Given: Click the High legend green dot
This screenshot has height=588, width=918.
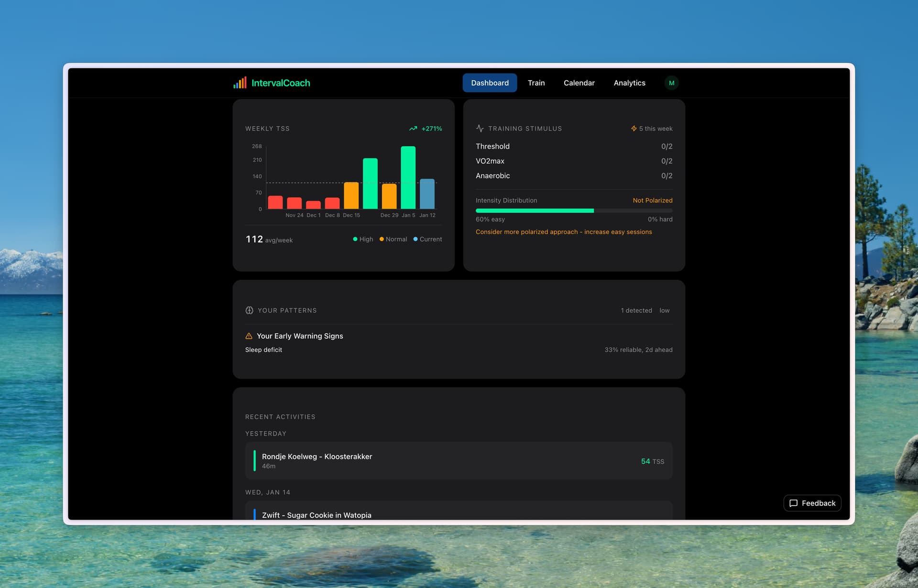Looking at the screenshot, I should (355, 239).
